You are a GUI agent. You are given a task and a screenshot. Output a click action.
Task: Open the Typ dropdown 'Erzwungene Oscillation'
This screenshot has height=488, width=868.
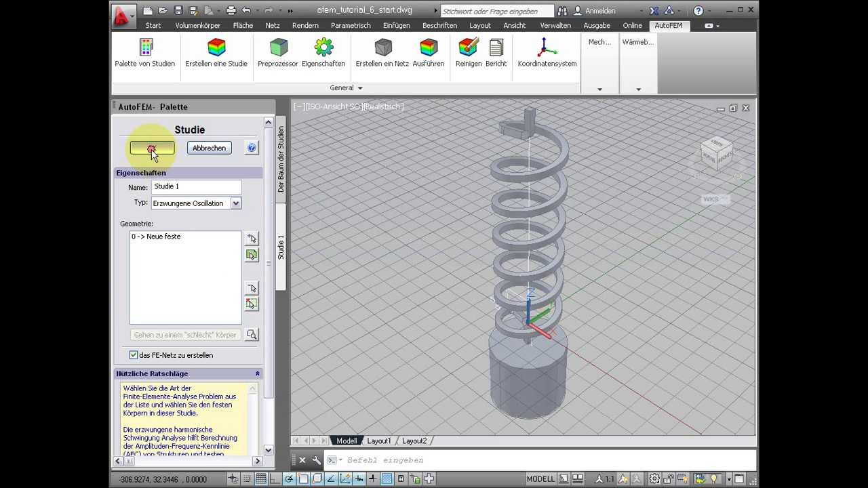coord(196,203)
